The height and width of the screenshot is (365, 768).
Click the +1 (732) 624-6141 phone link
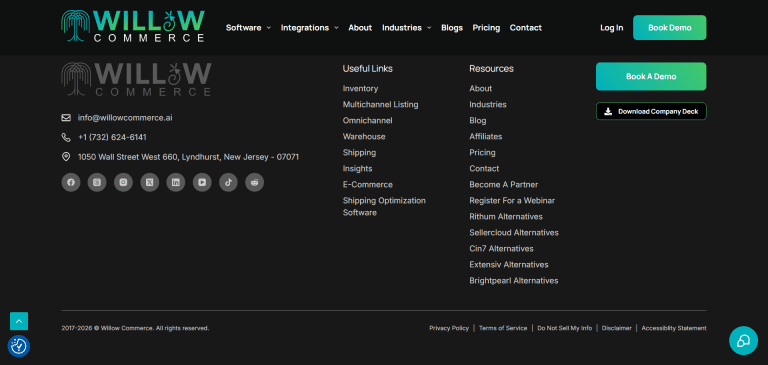click(112, 137)
